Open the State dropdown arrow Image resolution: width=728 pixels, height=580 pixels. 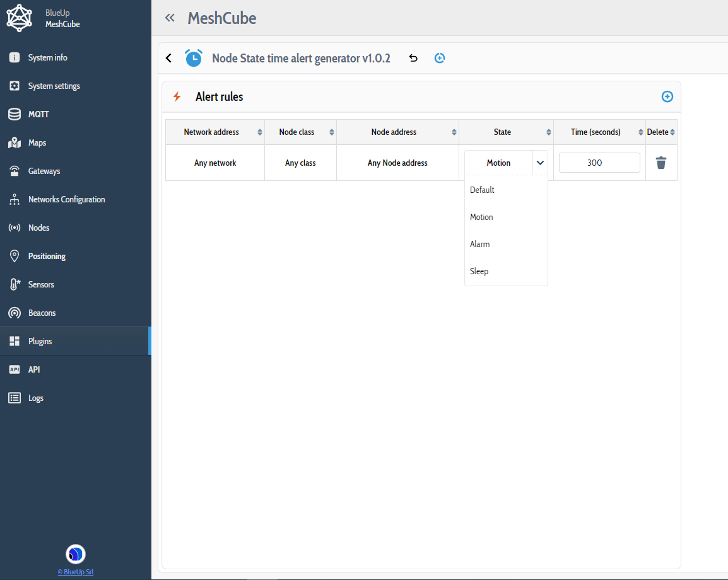coord(540,163)
